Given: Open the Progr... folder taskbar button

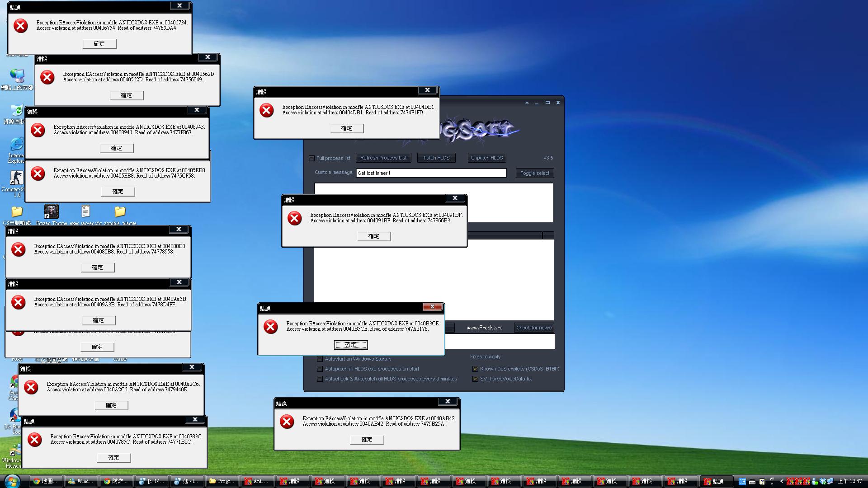Looking at the screenshot, I should coord(222,481).
